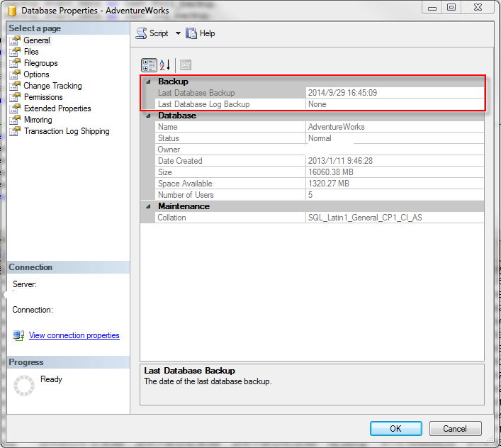Open the Permissions page
The image size is (501, 448).
coord(43,97)
